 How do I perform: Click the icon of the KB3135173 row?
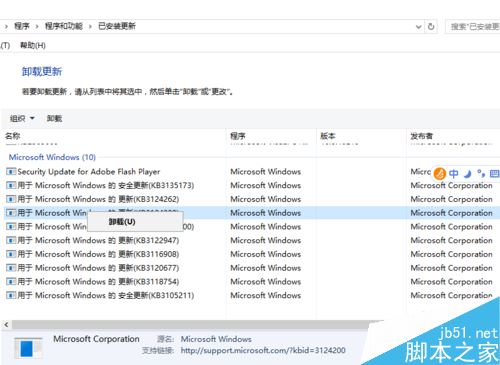[x=11, y=185]
